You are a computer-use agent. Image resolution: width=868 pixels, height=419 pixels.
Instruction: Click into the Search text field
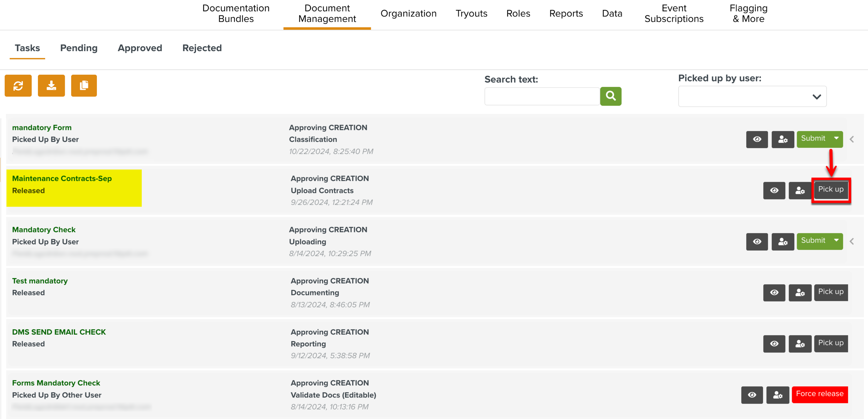pyautogui.click(x=542, y=96)
